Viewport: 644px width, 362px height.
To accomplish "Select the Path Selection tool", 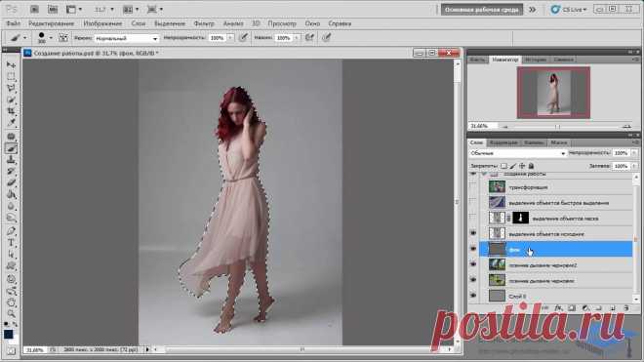I will click(11, 255).
